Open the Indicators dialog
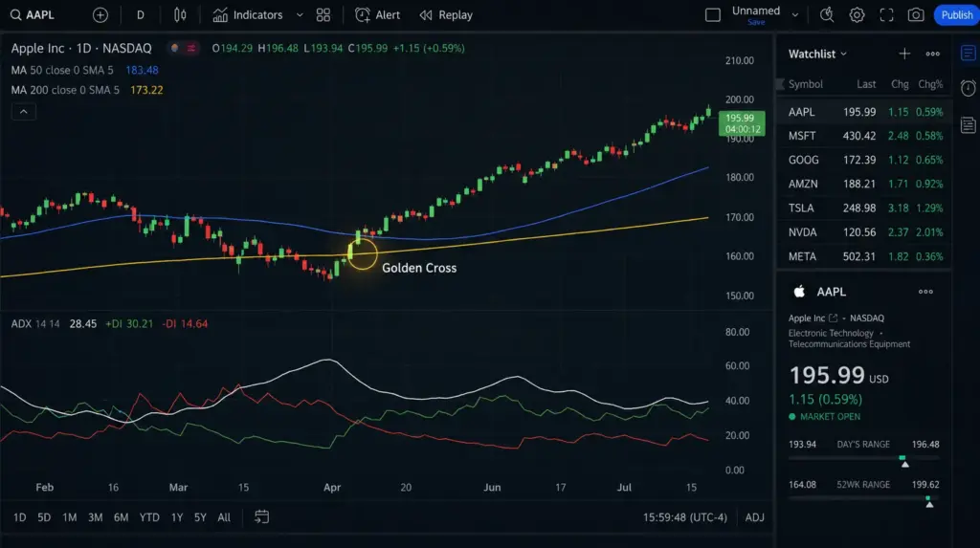980x548 pixels. 248,15
